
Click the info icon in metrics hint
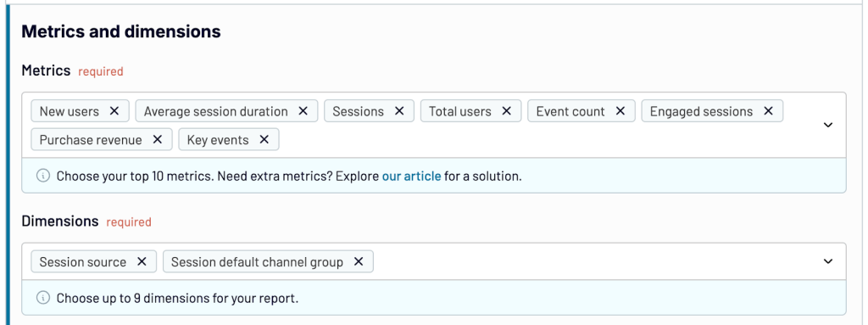(x=42, y=176)
